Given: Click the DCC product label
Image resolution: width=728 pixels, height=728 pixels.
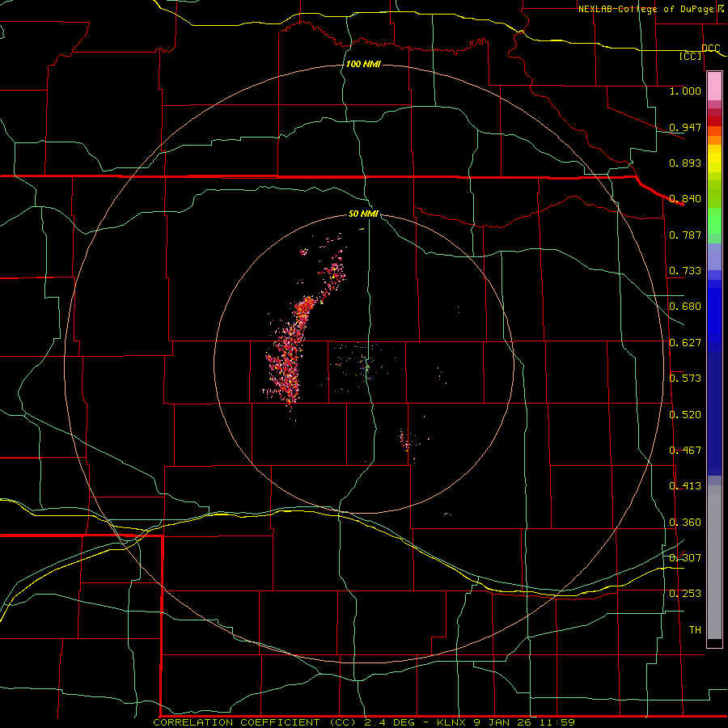Looking at the screenshot, I should tap(710, 49).
